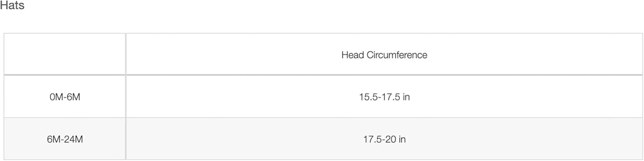This screenshot has width=644, height=161.
Task: Click the blank space right of Head Circumference
Action: pyautogui.click(x=535, y=54)
